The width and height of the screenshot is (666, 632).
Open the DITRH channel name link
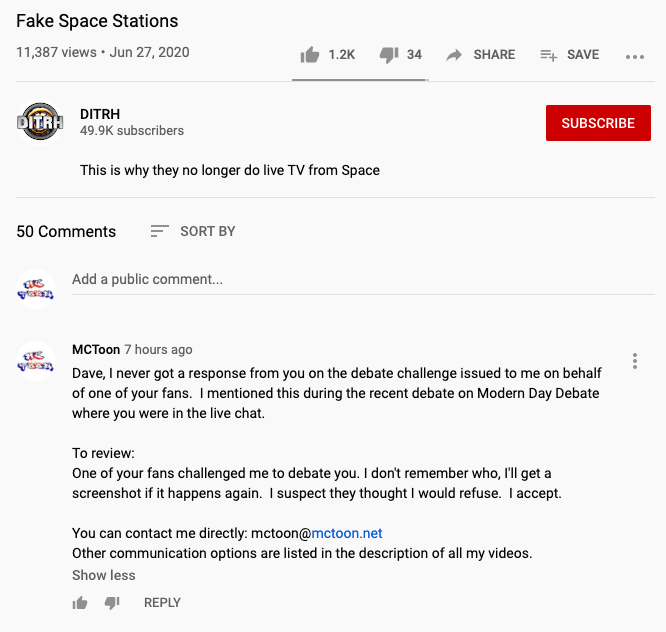pyautogui.click(x=100, y=114)
